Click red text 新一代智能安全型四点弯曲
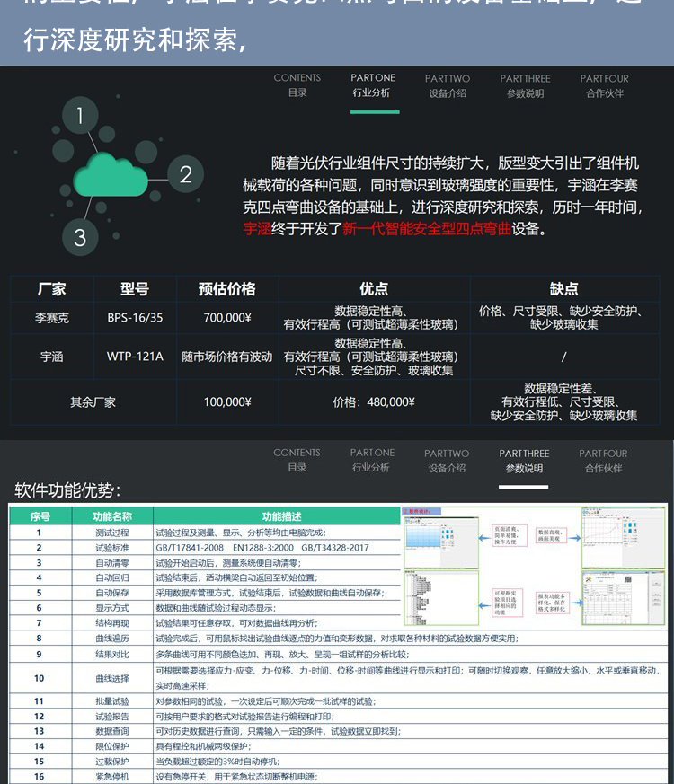Viewport: 674px width, 784px height. coord(427,229)
